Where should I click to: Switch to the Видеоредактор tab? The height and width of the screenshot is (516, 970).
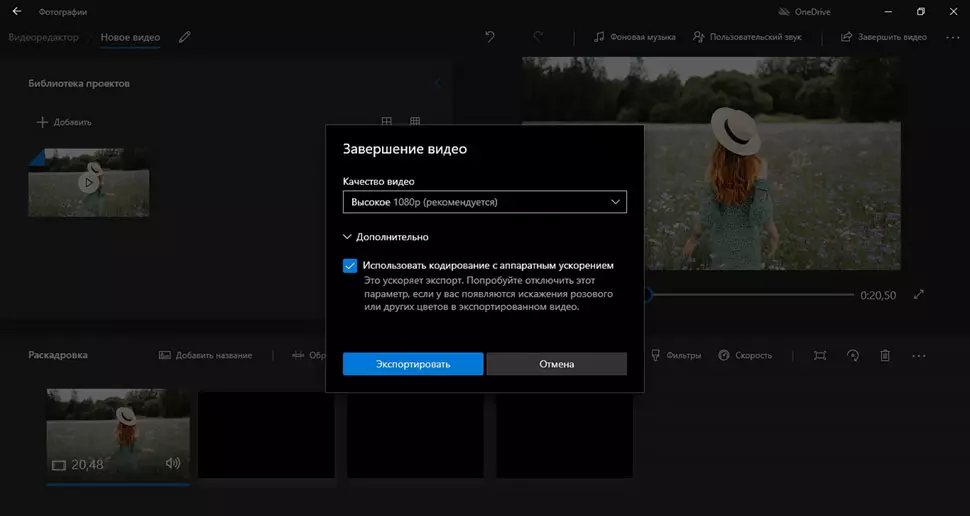pos(45,37)
